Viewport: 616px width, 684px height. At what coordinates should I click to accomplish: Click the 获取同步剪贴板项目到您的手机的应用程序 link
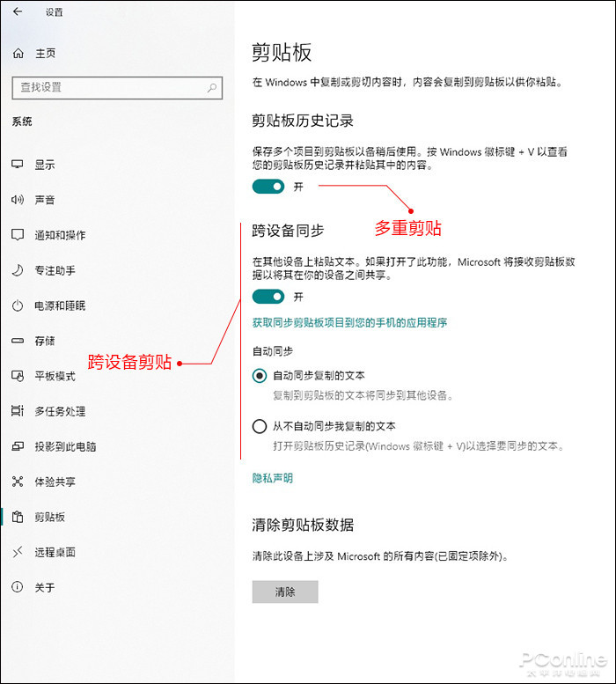[x=349, y=323]
